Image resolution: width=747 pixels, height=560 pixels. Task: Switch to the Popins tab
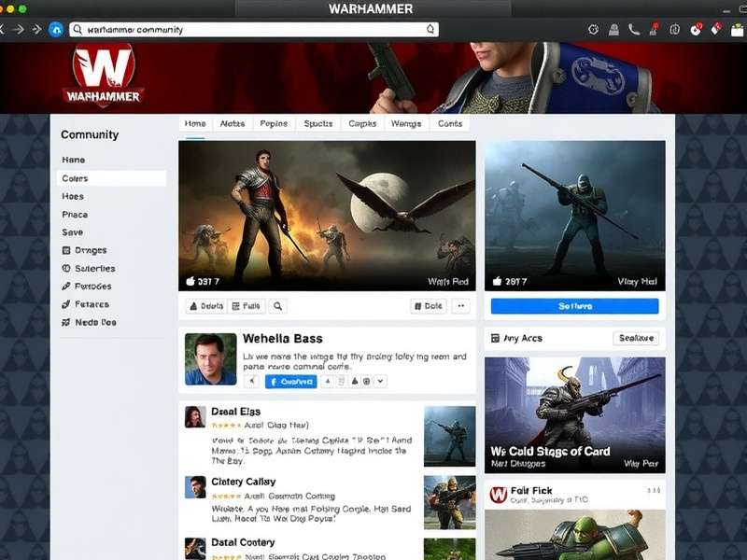(x=274, y=124)
